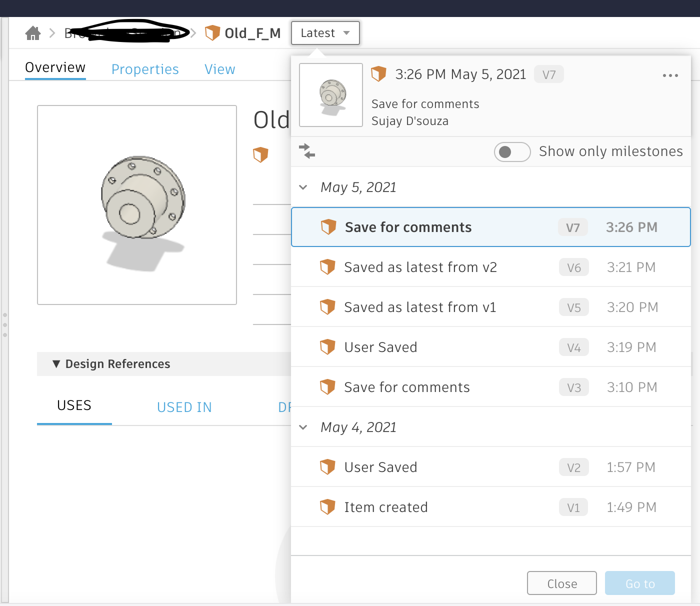Click the home breadcrumb icon
This screenshot has width=700, height=606.
coord(32,32)
